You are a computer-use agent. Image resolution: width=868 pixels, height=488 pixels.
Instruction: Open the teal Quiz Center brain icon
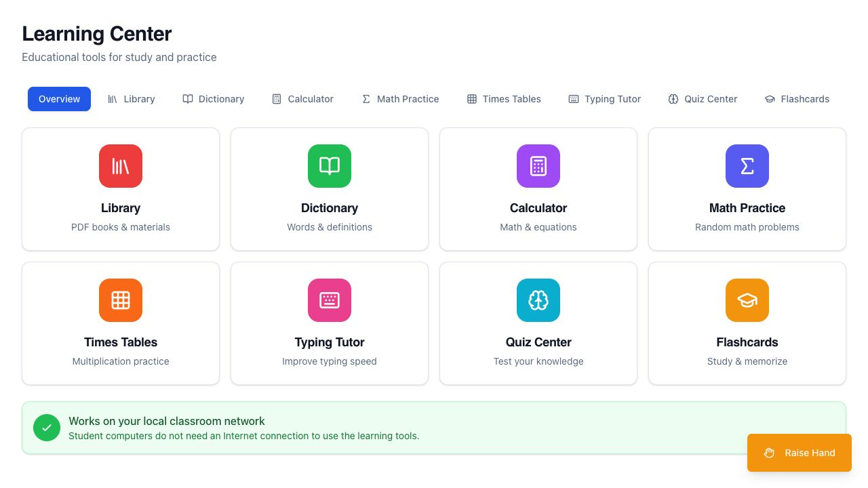coord(538,300)
